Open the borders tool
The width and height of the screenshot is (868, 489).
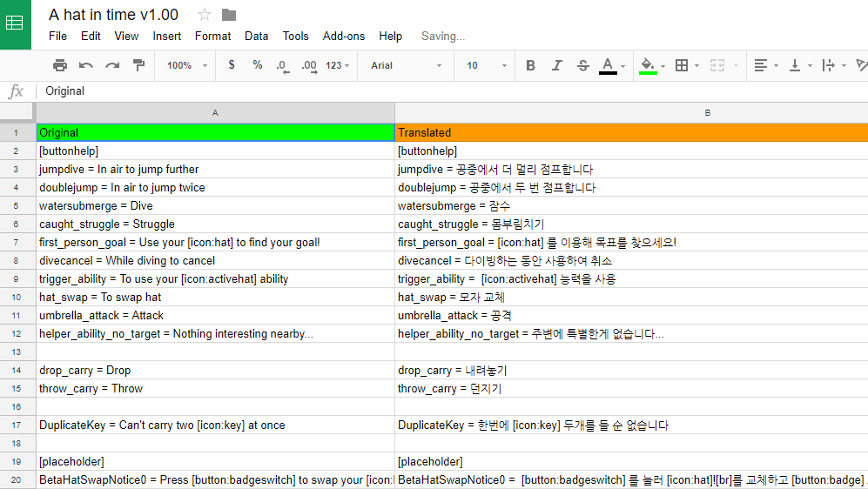point(682,65)
